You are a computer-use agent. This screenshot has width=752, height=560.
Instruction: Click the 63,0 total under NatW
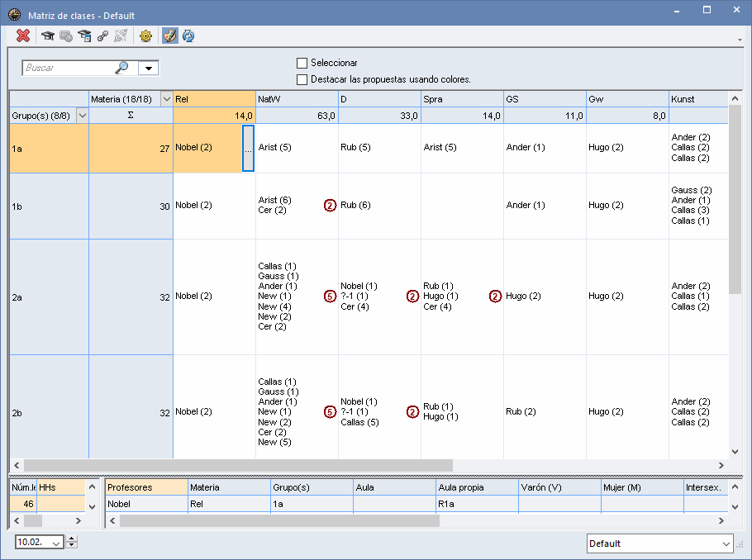pos(297,116)
